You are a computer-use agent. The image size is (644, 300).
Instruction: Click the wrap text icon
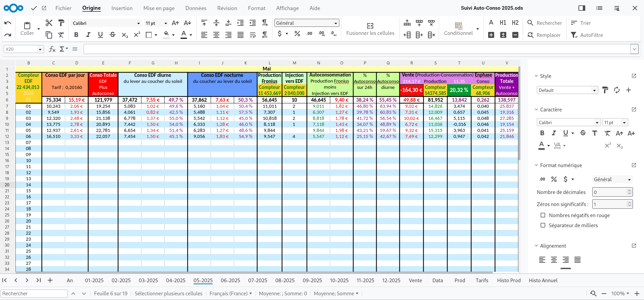(x=253, y=35)
